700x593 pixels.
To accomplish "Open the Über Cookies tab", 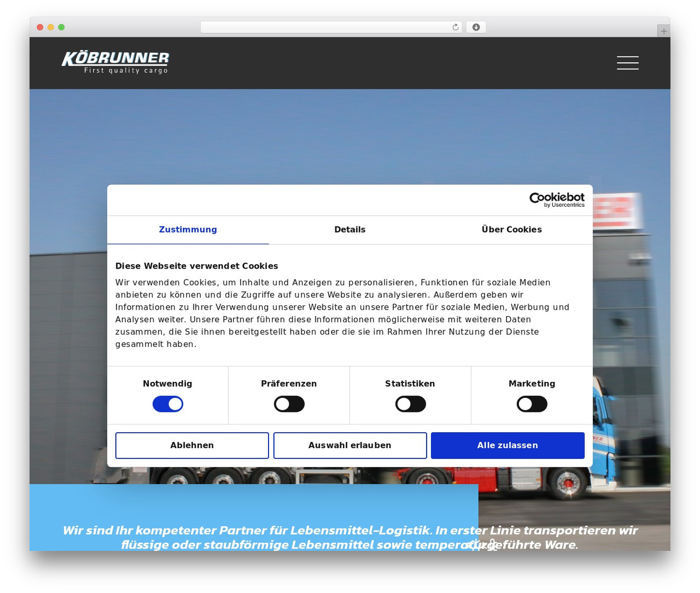I will 512,230.
